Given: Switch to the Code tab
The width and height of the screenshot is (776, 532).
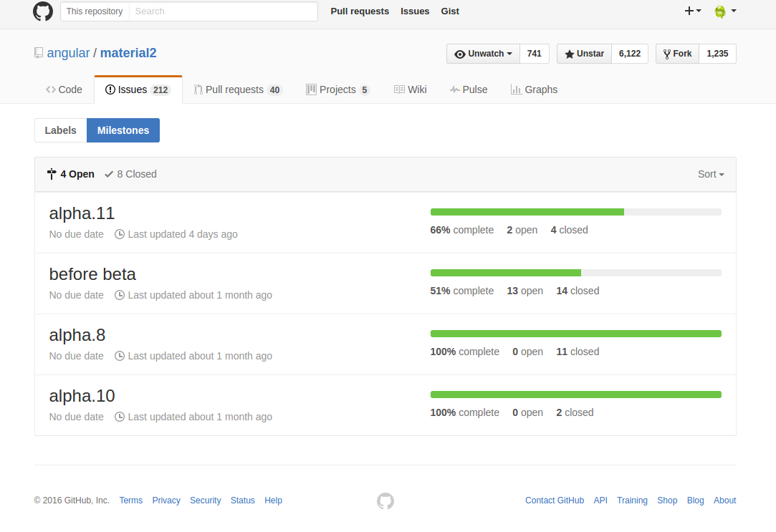Looking at the screenshot, I should (x=64, y=90).
